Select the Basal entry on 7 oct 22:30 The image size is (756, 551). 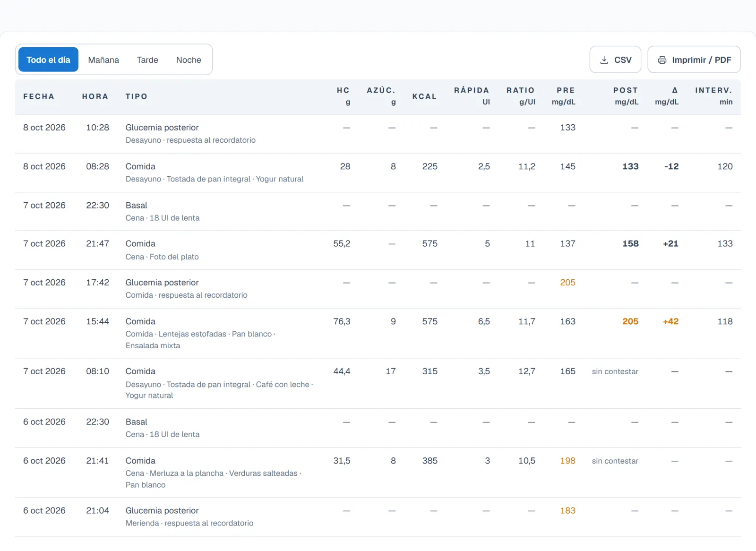[x=378, y=211]
